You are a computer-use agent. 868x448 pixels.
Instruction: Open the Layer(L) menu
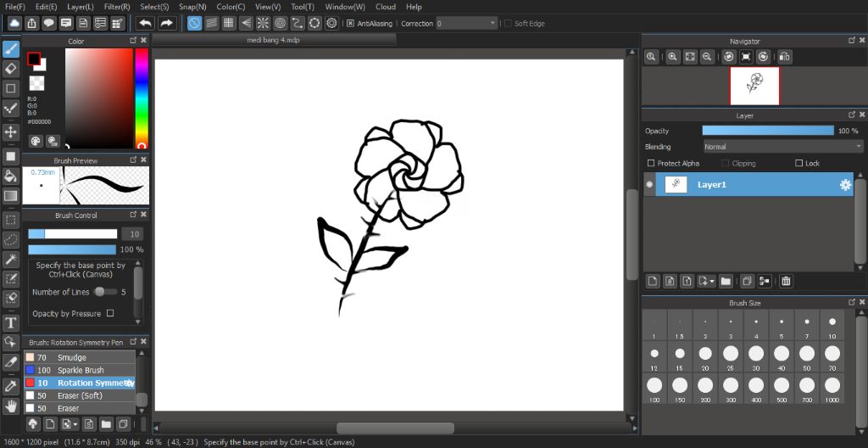tap(81, 7)
